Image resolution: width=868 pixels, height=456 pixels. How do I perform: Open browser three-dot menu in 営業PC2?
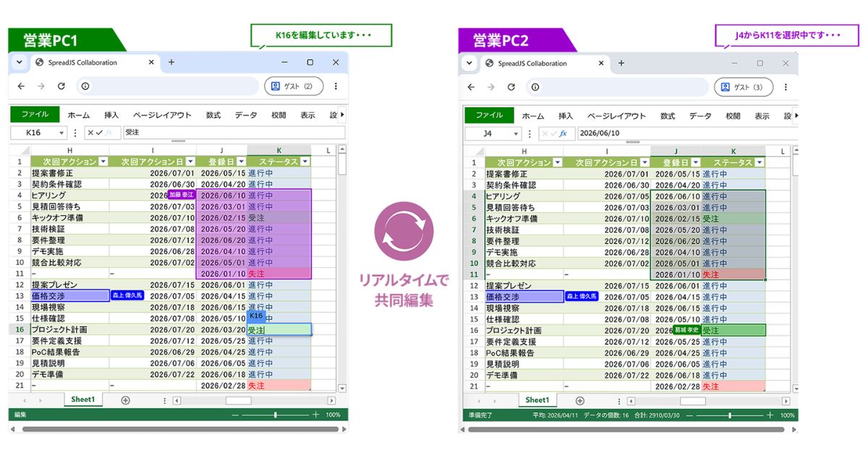786,87
